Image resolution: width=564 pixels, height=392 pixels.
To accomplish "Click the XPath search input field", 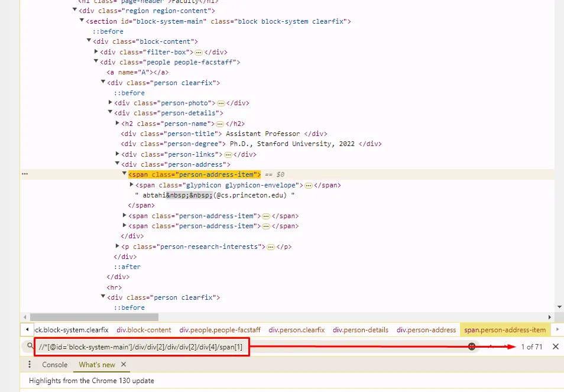I will 236,346.
